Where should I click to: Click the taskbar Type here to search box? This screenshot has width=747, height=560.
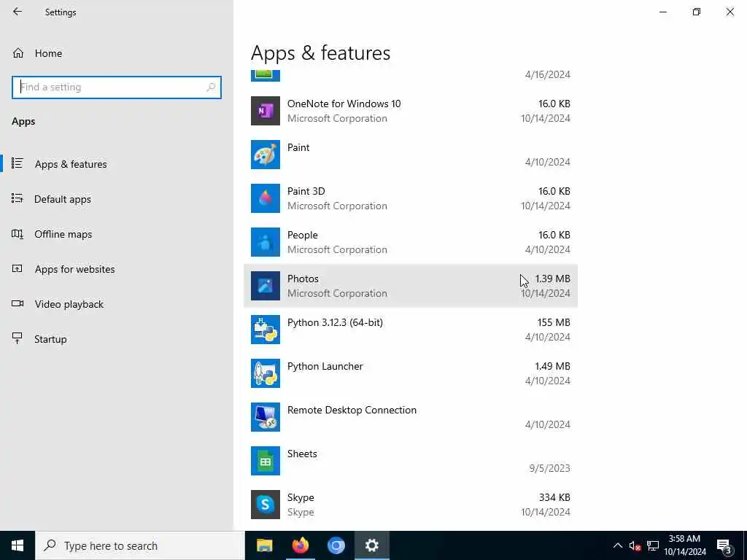point(139,545)
